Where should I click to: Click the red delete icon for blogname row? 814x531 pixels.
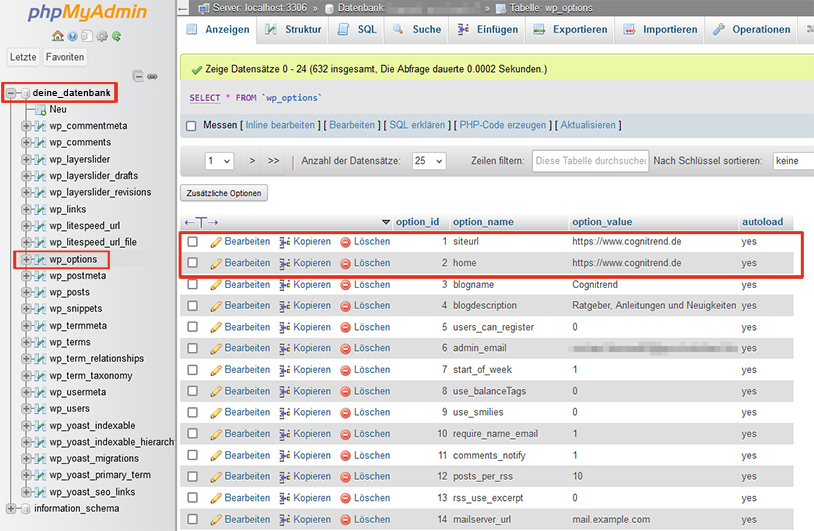coord(345,285)
